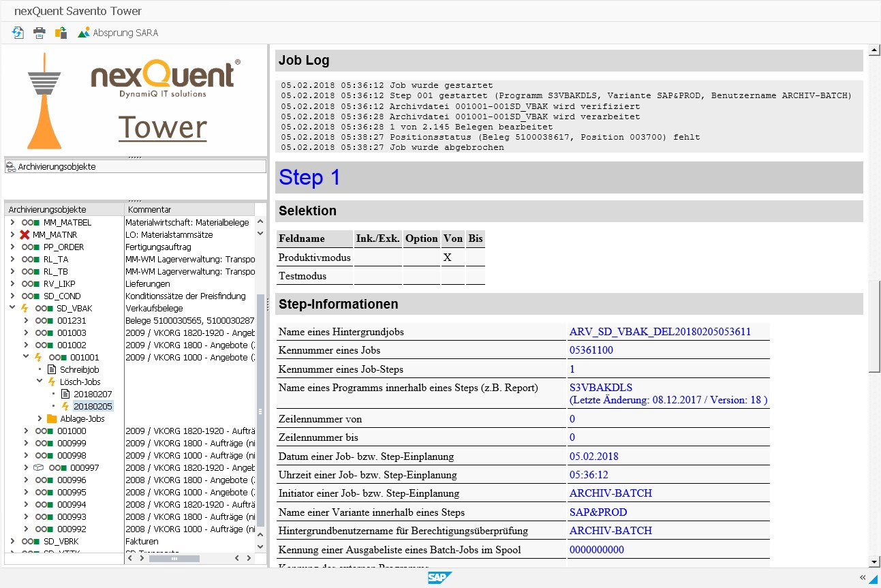Click comment 'Fakturen' for SD_VBRK
Viewport: 881px width, 588px height.
tap(142, 541)
